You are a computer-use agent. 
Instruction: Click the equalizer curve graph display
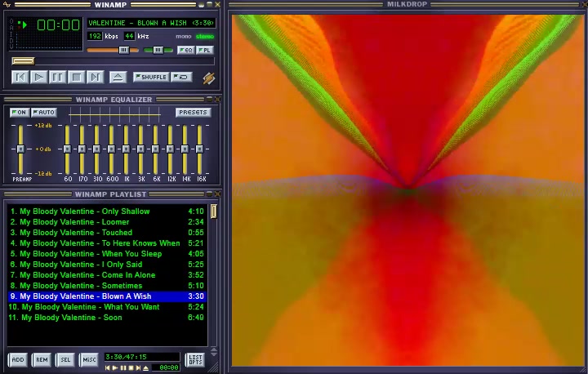click(x=115, y=114)
